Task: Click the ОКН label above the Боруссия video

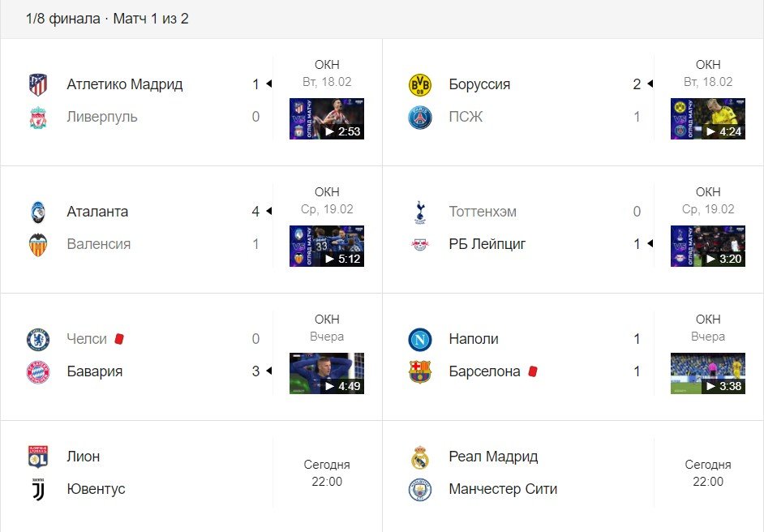Action: [708, 64]
